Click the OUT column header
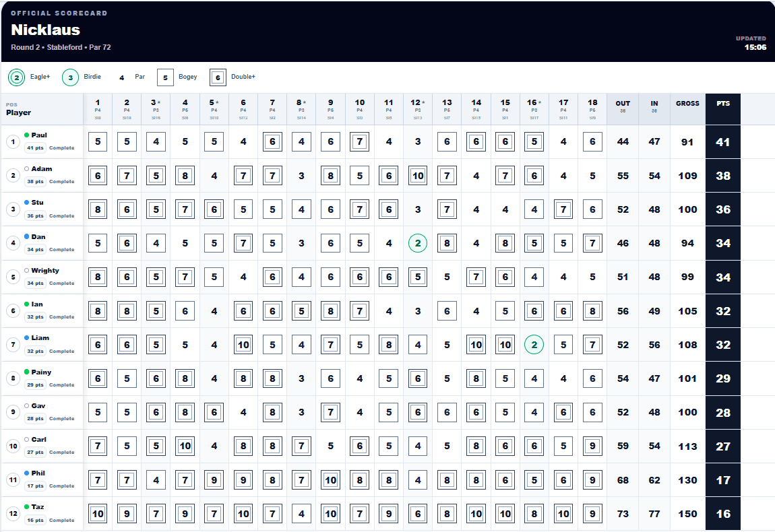This screenshot has height=532, width=775. coord(623,108)
